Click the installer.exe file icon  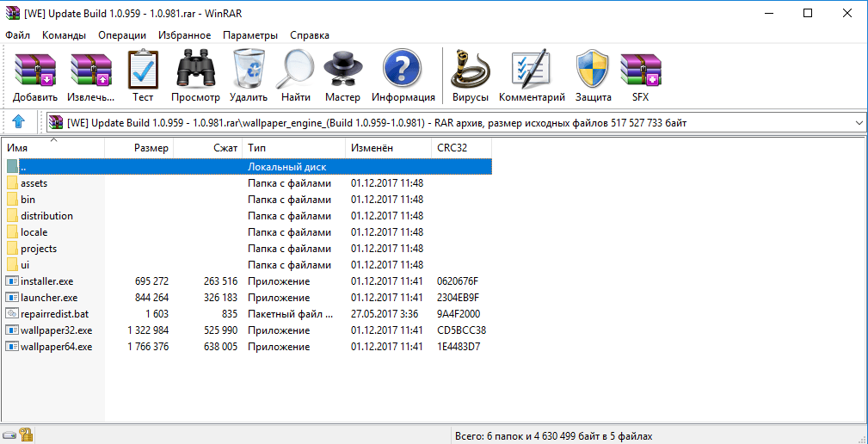click(x=12, y=281)
